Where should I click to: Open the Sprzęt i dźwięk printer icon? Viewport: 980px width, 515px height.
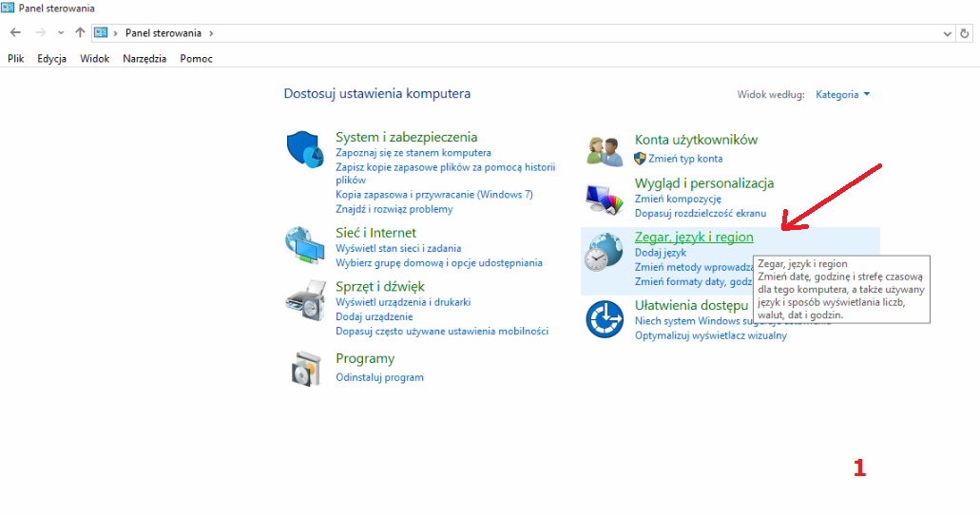306,300
